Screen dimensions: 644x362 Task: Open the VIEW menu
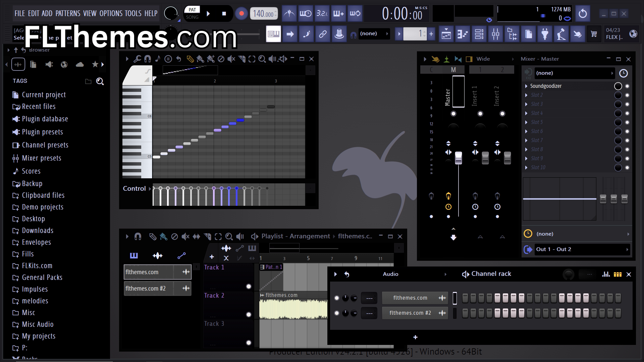point(90,13)
